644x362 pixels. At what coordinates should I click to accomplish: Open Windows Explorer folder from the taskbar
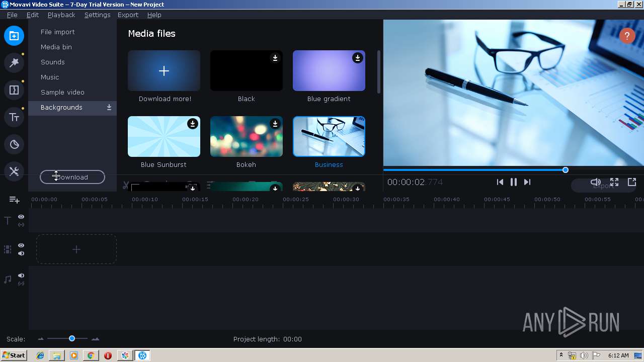point(57,355)
